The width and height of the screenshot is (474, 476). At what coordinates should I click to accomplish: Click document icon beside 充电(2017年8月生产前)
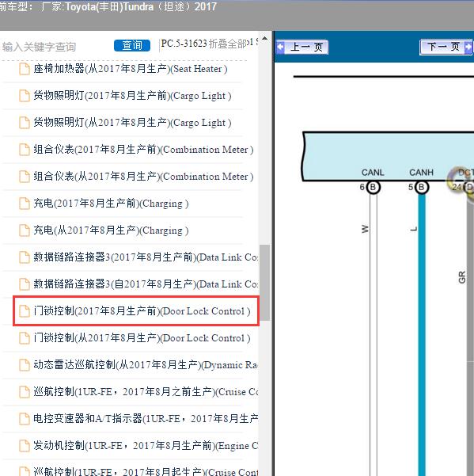click(x=25, y=204)
